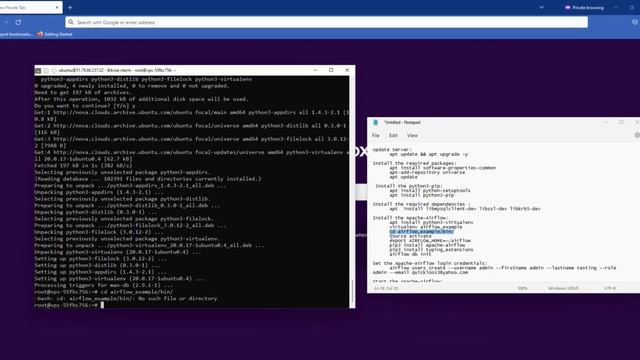
Task: Click the Notepad app icon in title bar
Action: click(376, 122)
